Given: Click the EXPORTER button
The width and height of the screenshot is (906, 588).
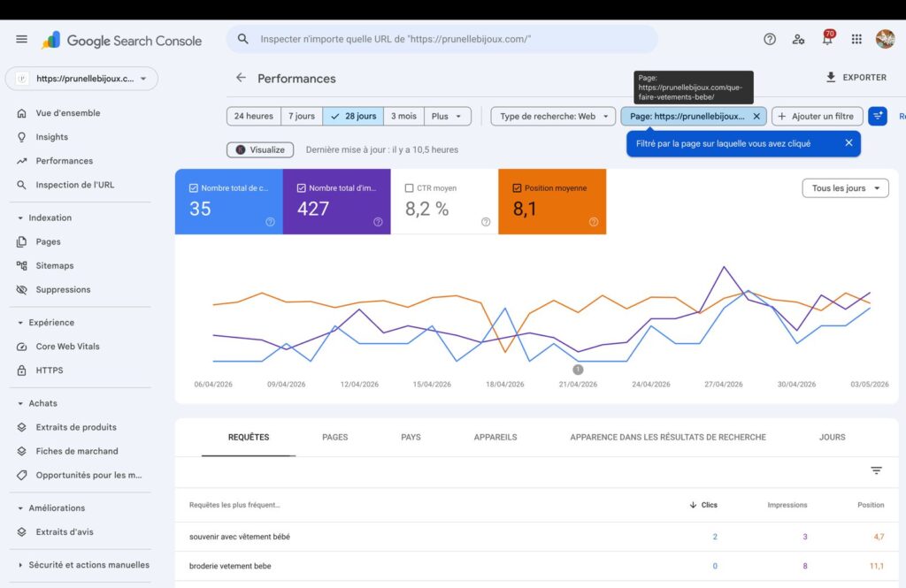Looking at the screenshot, I should pyautogui.click(x=856, y=78).
